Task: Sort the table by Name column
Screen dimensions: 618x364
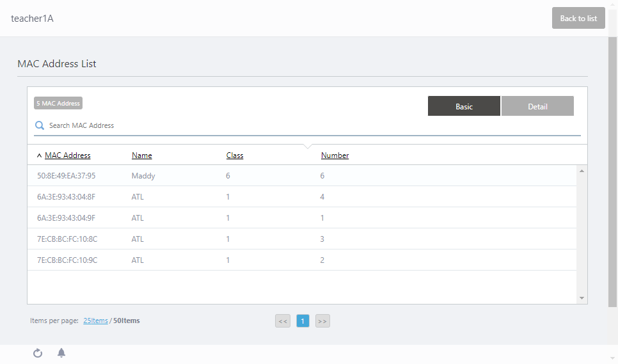Action: (141, 155)
